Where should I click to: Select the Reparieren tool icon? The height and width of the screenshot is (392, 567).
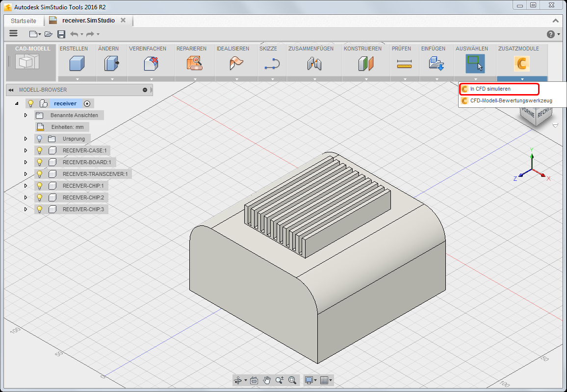194,64
